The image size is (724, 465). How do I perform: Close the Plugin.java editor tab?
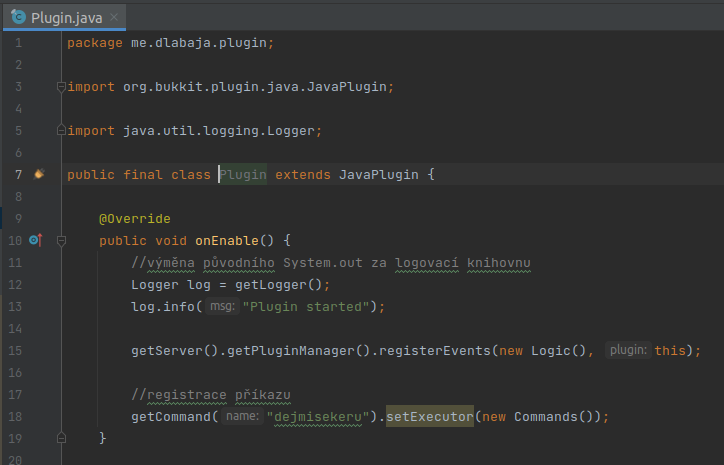[x=114, y=18]
